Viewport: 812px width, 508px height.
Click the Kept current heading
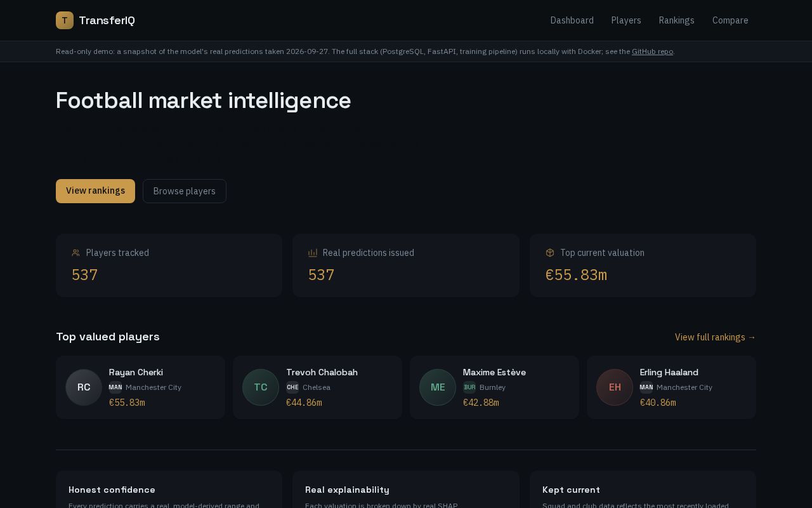(x=571, y=490)
